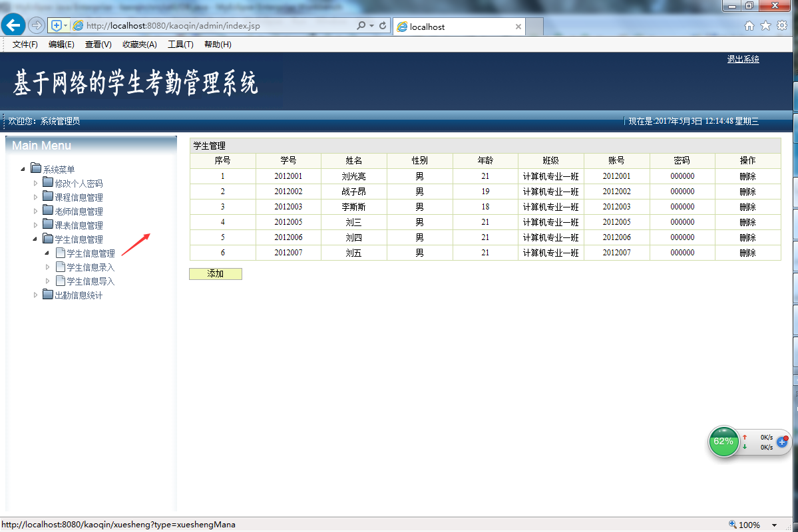Viewport: 798px width, 532px height.
Task: Expand the 修改个人密码 node
Action: tap(35, 183)
